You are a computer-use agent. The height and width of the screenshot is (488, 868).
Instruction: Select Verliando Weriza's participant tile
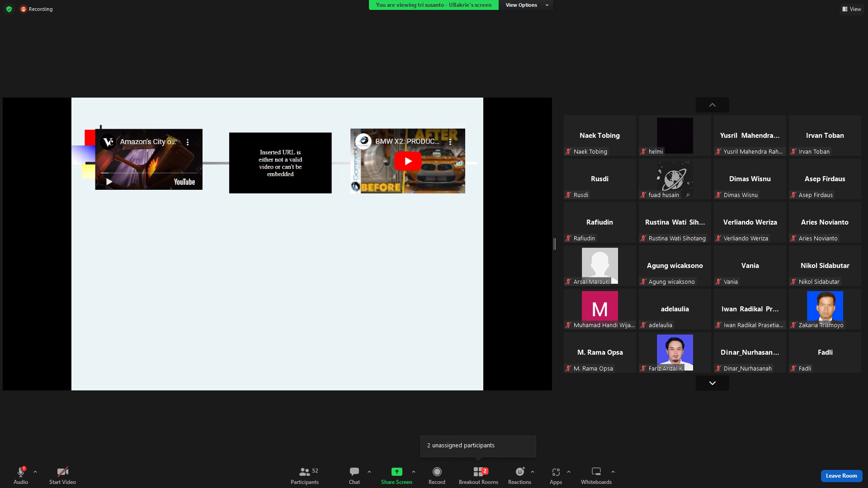750,222
